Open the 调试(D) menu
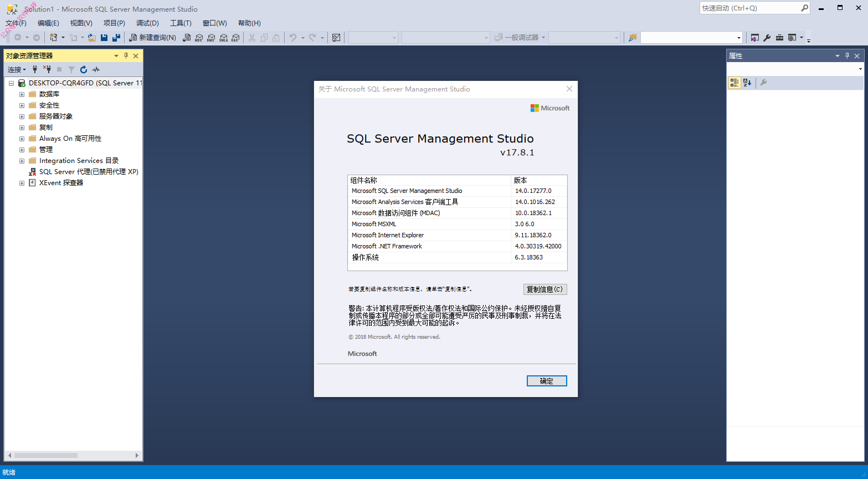868x479 pixels. pyautogui.click(x=147, y=23)
